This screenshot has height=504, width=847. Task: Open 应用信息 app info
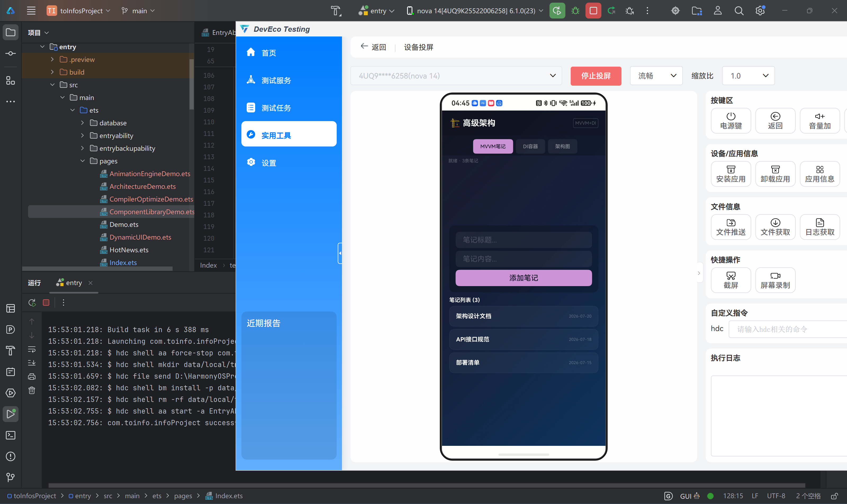click(819, 174)
